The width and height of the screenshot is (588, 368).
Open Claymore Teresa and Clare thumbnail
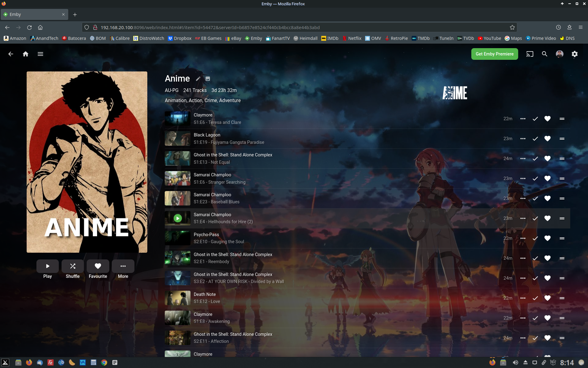(x=178, y=119)
